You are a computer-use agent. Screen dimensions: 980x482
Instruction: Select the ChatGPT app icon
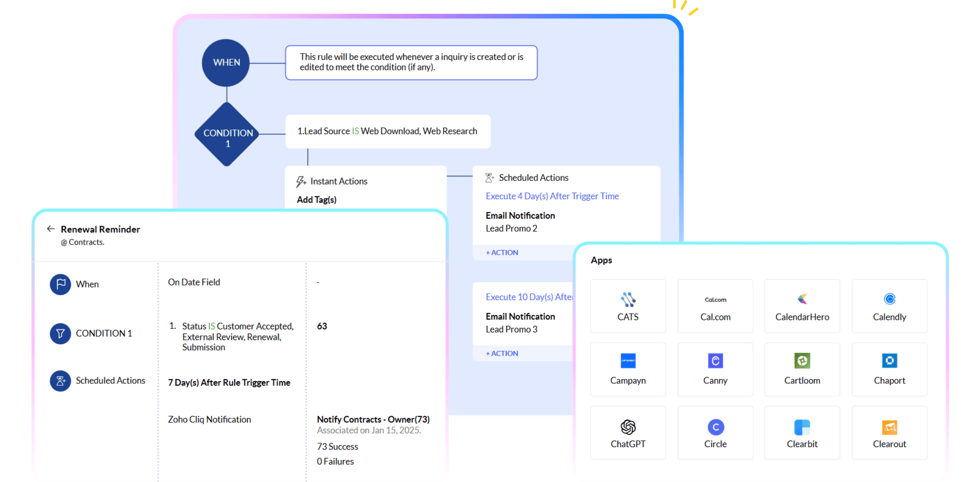pos(628,427)
